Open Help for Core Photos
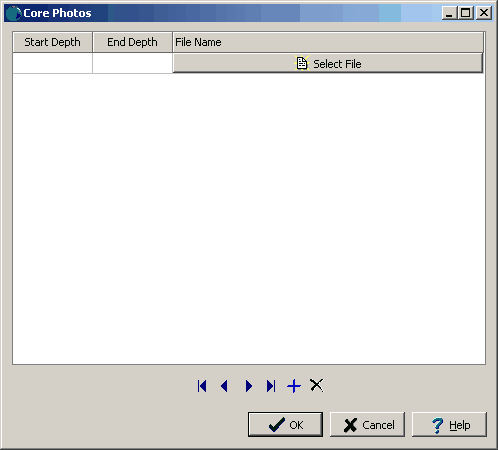This screenshot has height=450, width=498. click(x=449, y=425)
